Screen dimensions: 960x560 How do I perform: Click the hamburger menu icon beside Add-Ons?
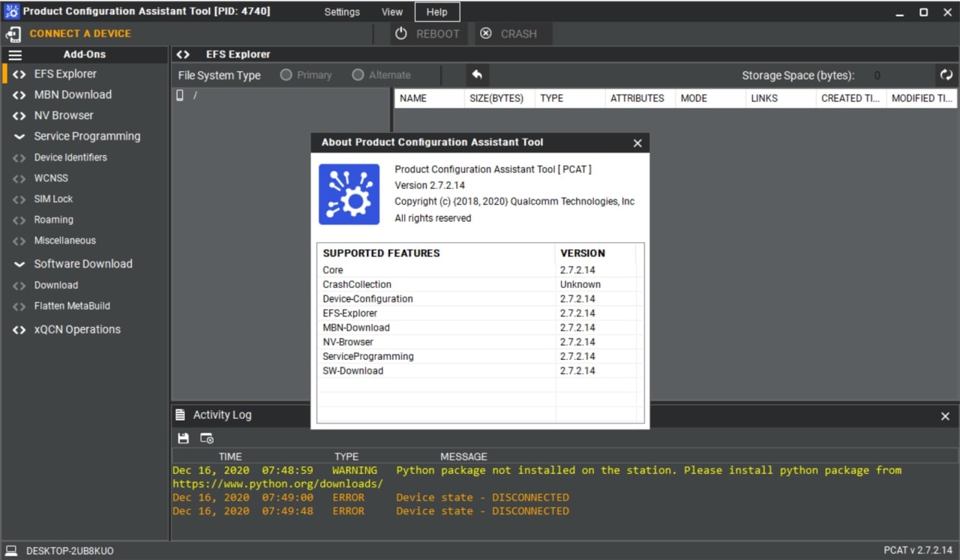[15, 55]
